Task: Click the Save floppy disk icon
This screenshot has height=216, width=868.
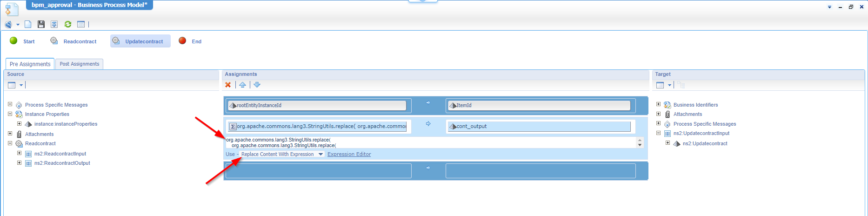Action: tap(41, 24)
